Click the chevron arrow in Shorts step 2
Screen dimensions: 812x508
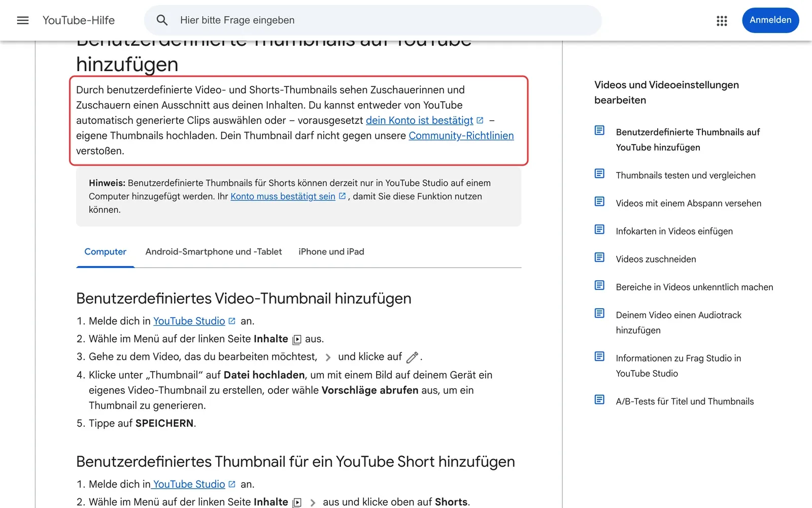coord(313,502)
